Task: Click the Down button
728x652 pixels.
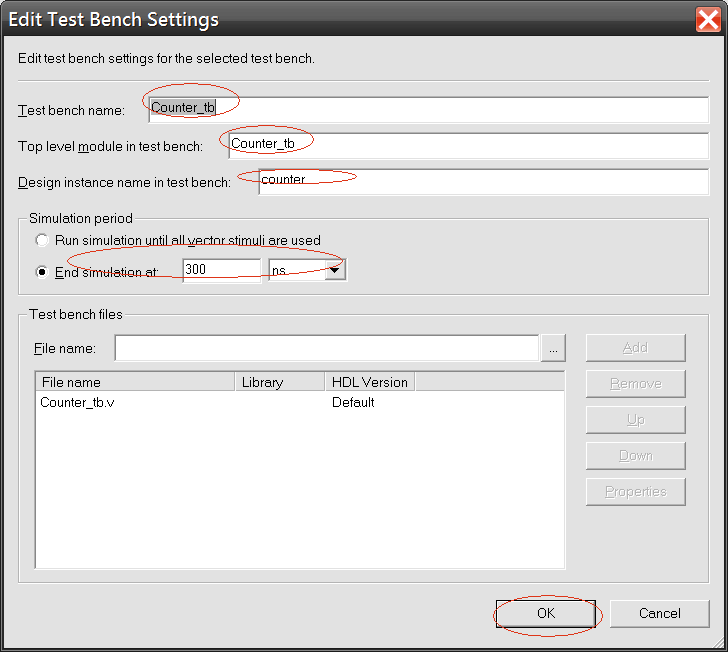Action: click(635, 456)
